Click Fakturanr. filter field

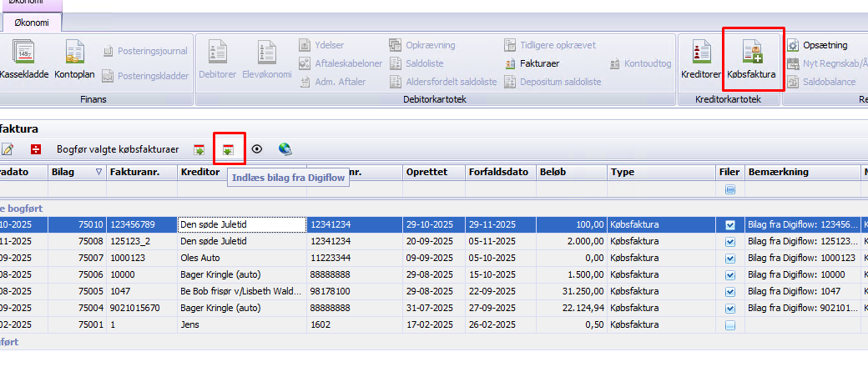pos(142,190)
